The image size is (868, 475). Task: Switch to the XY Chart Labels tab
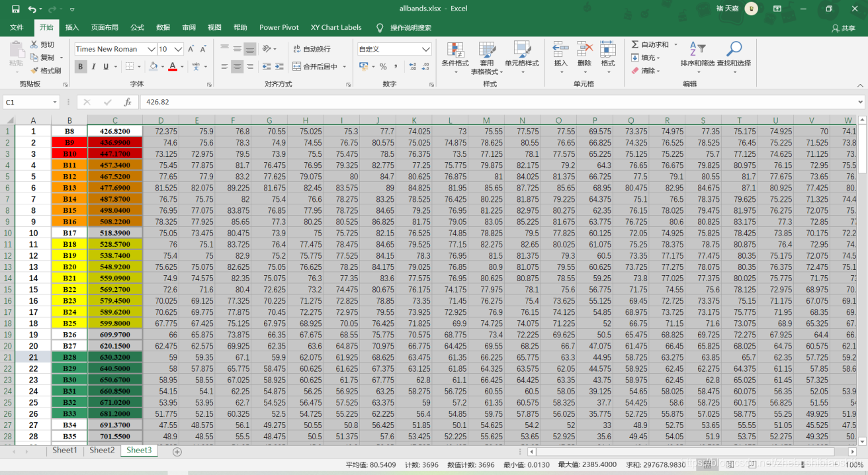[336, 28]
